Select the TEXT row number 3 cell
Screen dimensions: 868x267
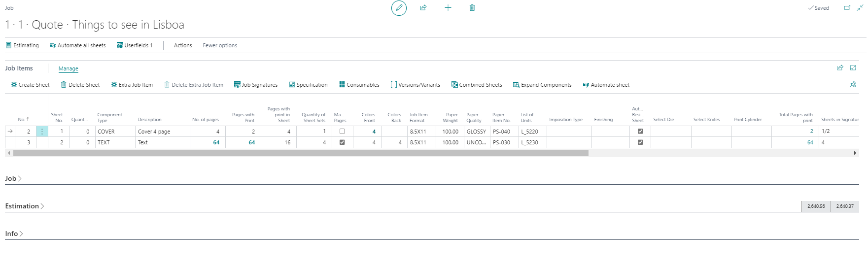26,142
